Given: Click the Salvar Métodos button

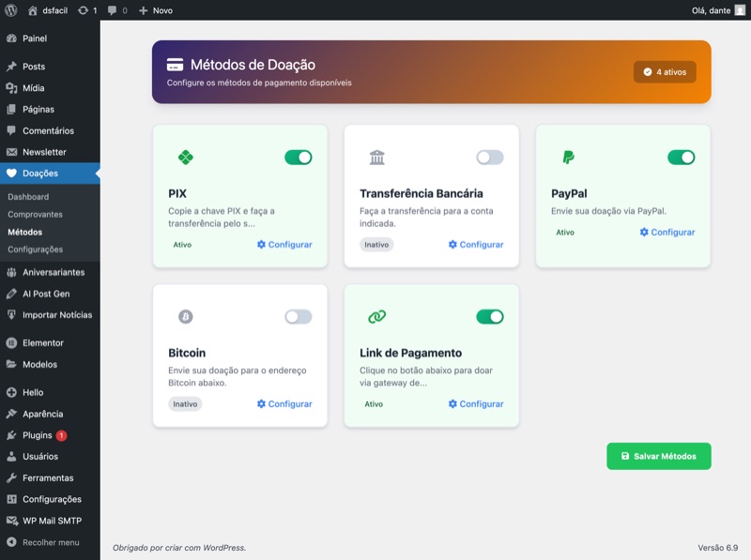Looking at the screenshot, I should [658, 456].
